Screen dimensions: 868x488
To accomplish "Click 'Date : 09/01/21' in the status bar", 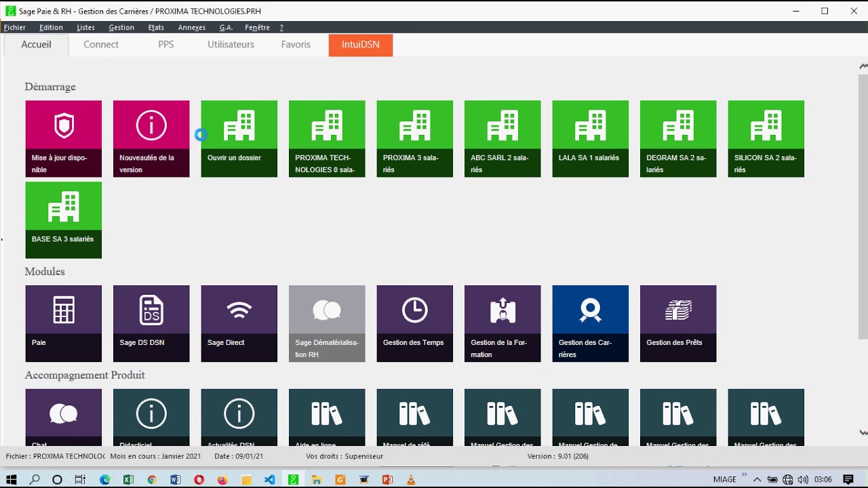I will coord(239,456).
